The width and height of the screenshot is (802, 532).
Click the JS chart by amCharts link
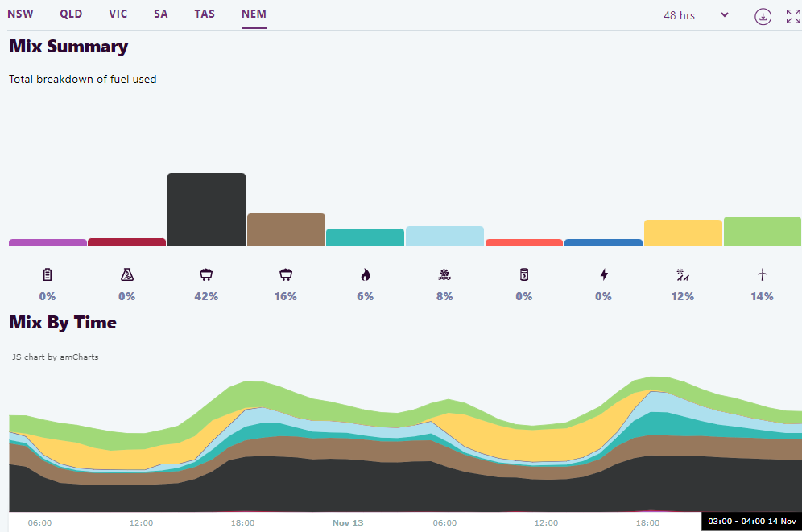pyautogui.click(x=56, y=357)
